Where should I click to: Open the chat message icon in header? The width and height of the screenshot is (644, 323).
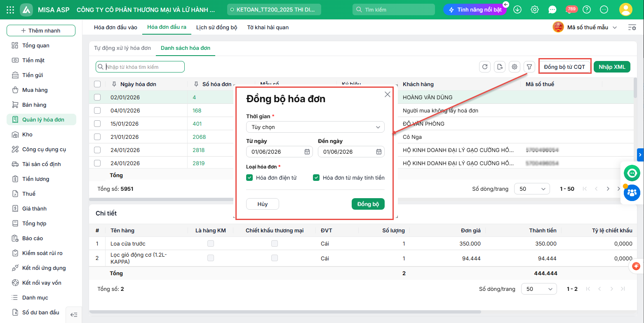pyautogui.click(x=552, y=9)
